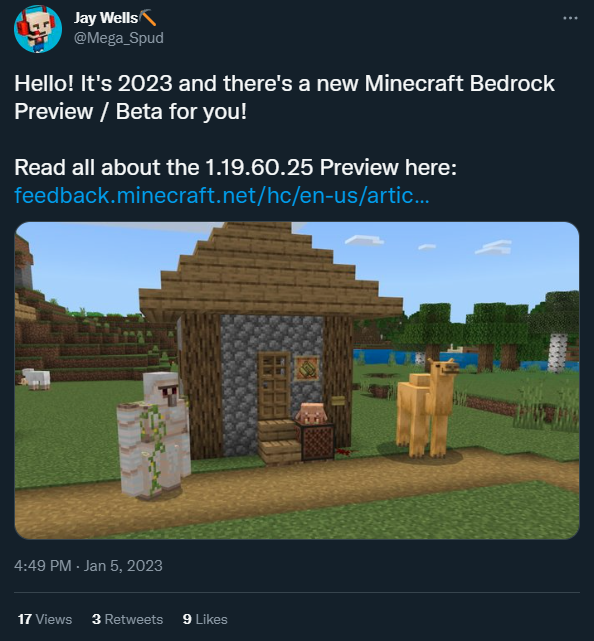Click the piglin head on the note block

311,413
